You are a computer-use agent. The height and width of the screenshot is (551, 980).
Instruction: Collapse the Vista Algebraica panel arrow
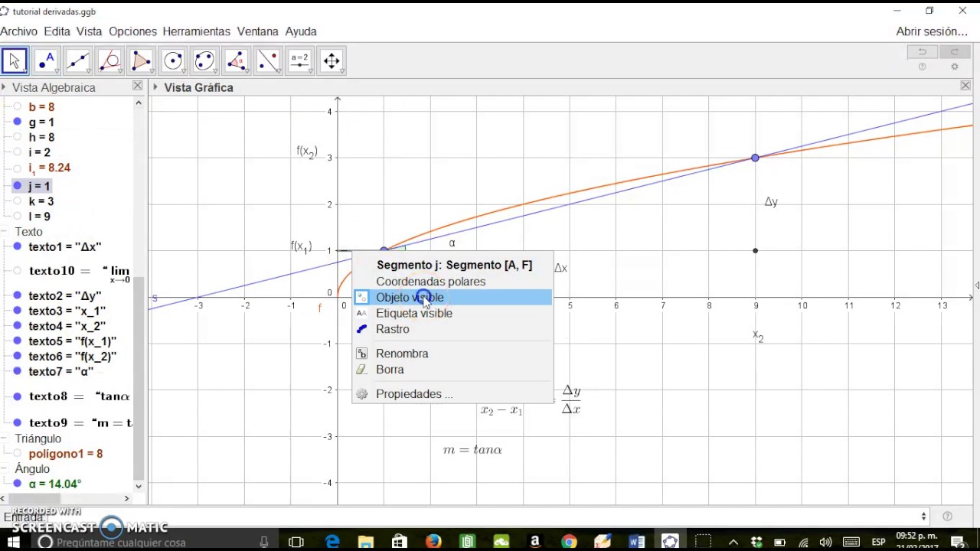pyautogui.click(x=4, y=87)
